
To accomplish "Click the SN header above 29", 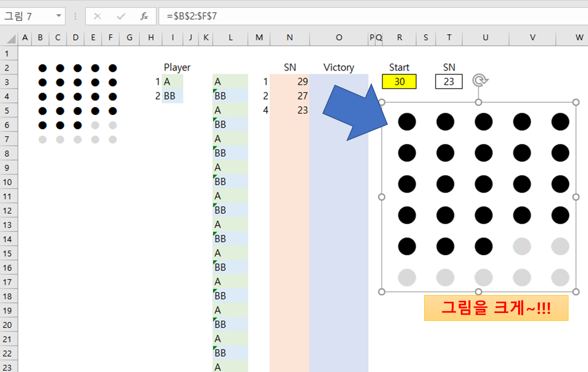I will coord(289,67).
